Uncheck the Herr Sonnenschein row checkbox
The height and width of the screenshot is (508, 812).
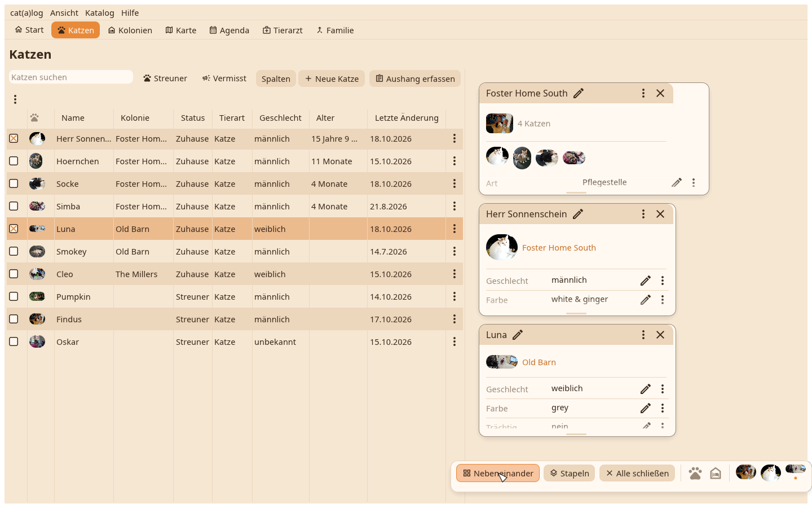(14, 138)
